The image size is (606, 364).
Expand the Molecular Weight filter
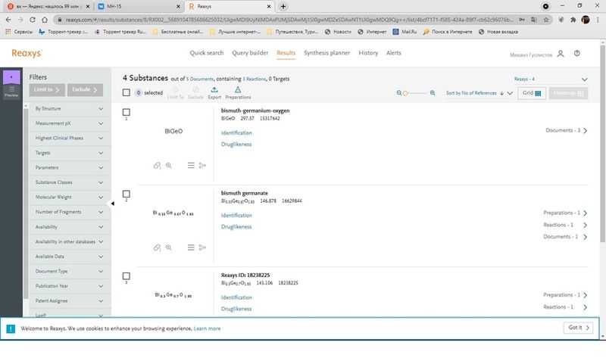[69, 196]
